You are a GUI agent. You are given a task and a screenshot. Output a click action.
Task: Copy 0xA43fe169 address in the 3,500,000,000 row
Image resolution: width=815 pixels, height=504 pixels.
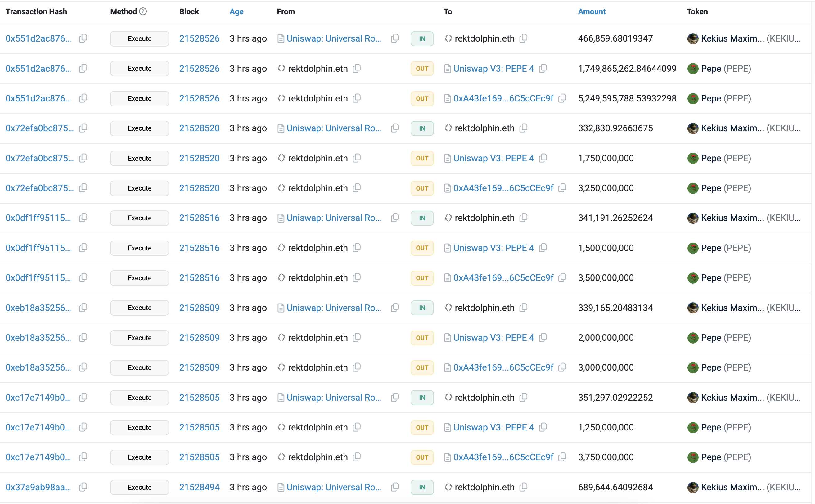(x=562, y=278)
